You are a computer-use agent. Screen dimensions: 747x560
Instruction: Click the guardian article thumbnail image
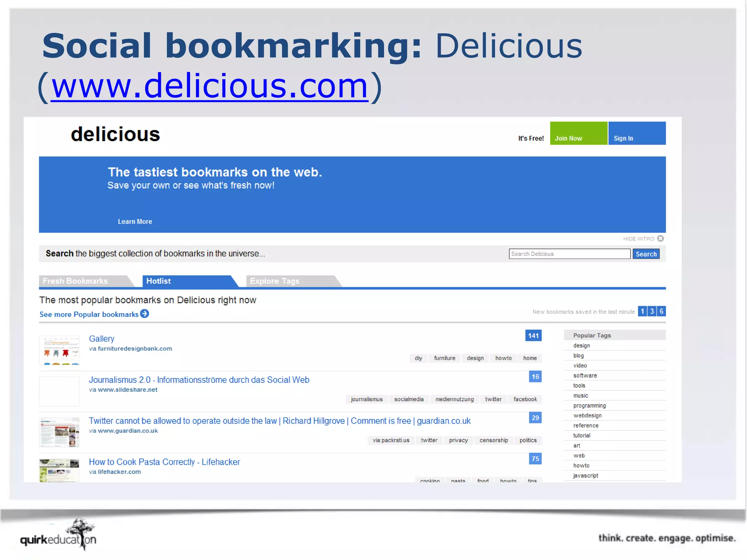click(x=59, y=432)
